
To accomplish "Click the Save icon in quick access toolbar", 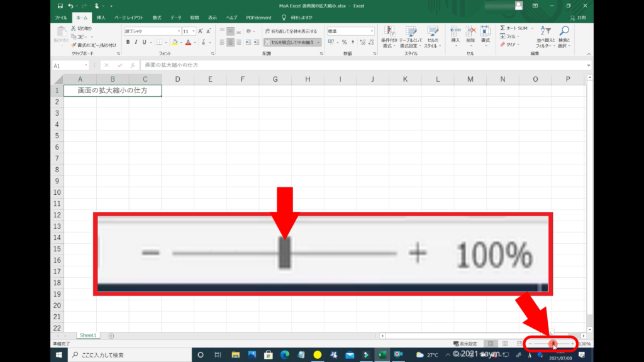I will pos(60,6).
